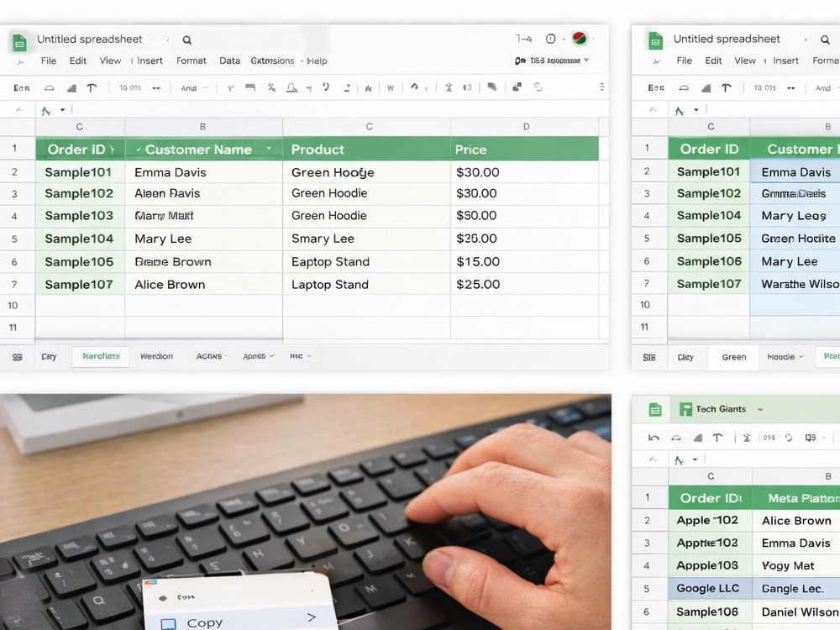Open the account avatar in left window

click(x=579, y=39)
